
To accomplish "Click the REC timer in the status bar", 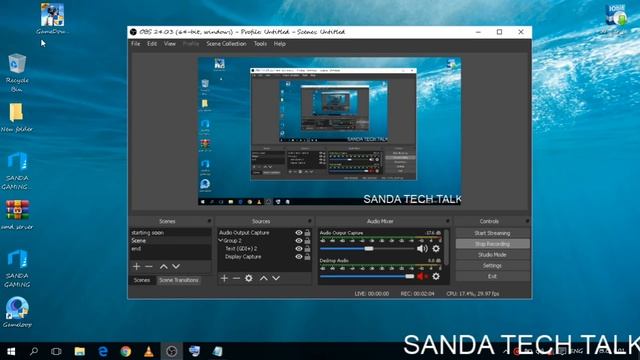I will [417, 293].
